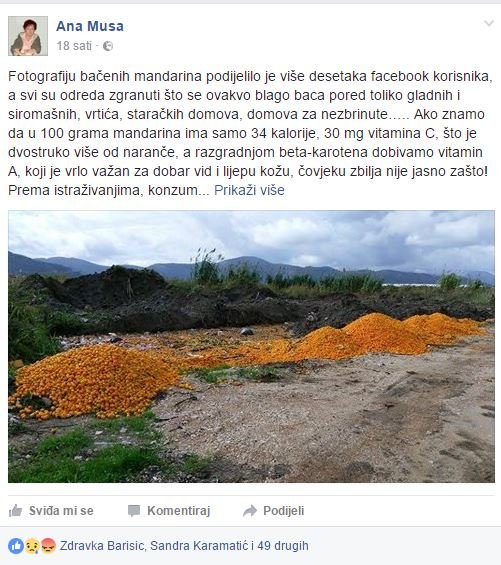
Task: Like the post via Sviđa mi se
Action: 51,511
